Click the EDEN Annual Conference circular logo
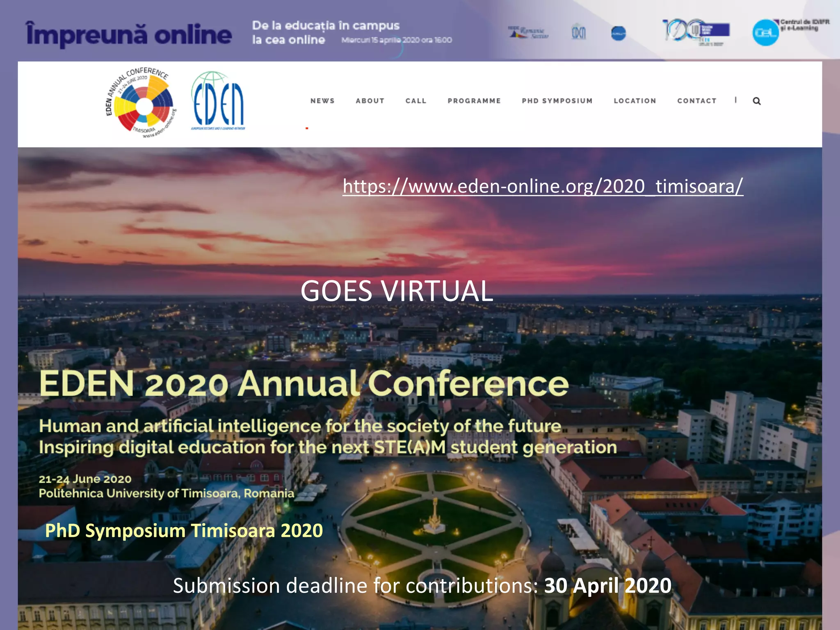Viewport: 840px width, 630px height. click(141, 103)
